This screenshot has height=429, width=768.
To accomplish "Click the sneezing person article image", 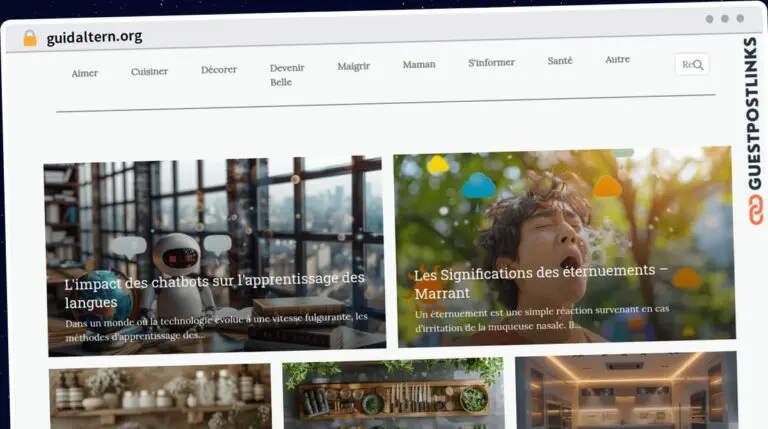I will (565, 246).
